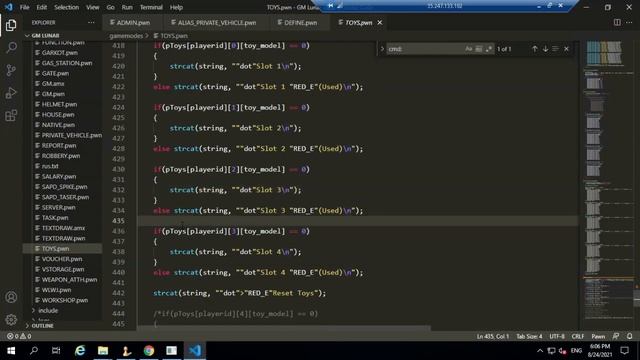Viewport: 640px width, 360px height.
Task: Open the Explorer view in activity bar
Action: click(x=11, y=25)
